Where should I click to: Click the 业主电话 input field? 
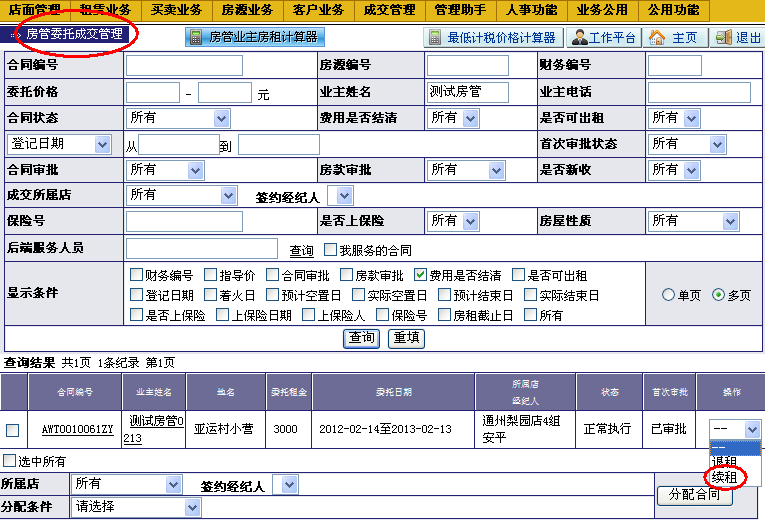tap(699, 92)
